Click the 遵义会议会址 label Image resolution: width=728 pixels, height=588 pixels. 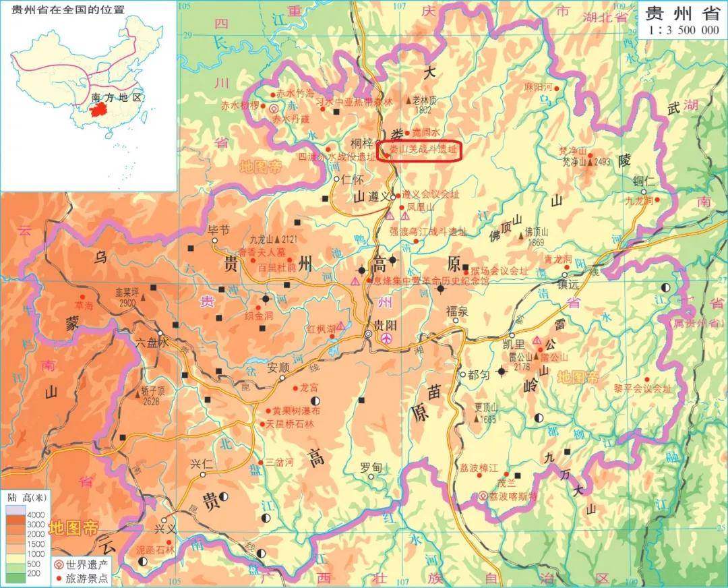pos(430,195)
